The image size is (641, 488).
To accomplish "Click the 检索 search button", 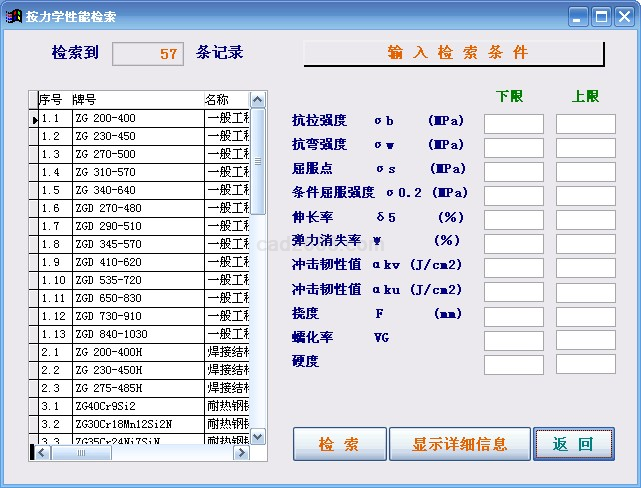I will tap(338, 444).
